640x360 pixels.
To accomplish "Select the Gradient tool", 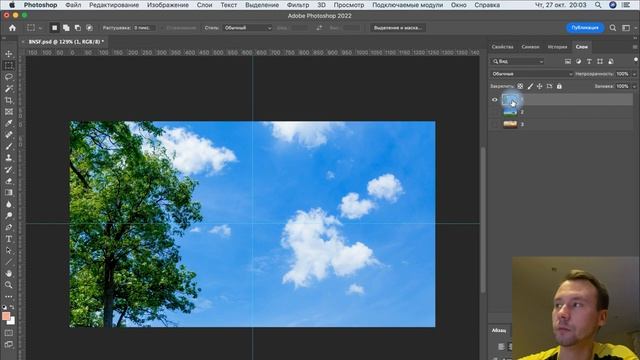I will pos(9,192).
